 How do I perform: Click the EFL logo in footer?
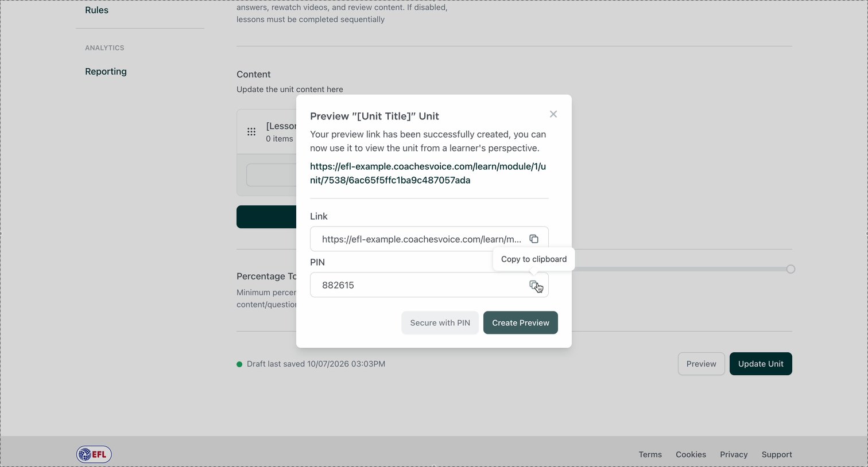pos(94,454)
